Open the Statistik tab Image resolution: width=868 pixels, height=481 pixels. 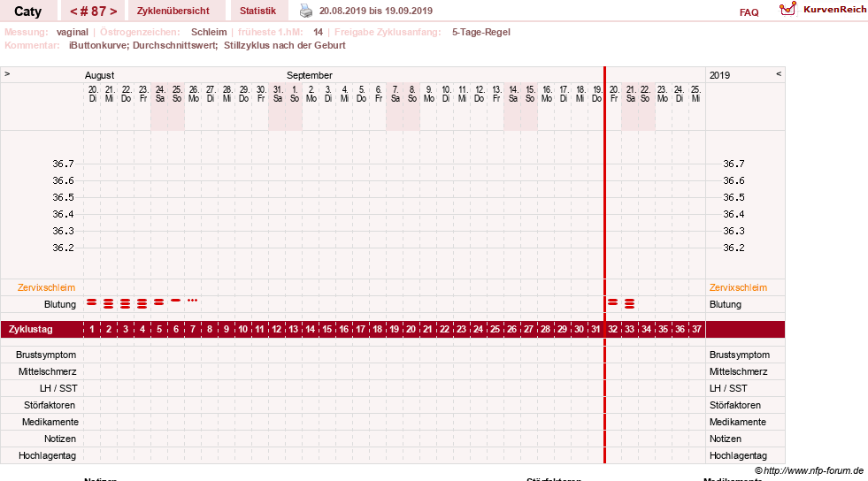click(x=258, y=11)
